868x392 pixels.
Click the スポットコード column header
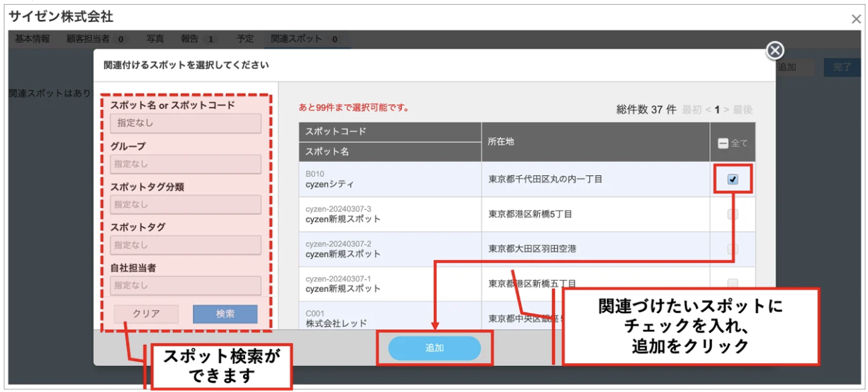pos(390,132)
